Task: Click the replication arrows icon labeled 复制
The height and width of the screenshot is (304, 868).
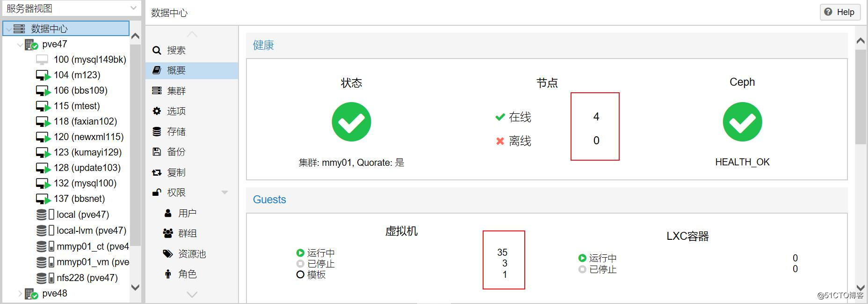Action: (157, 173)
